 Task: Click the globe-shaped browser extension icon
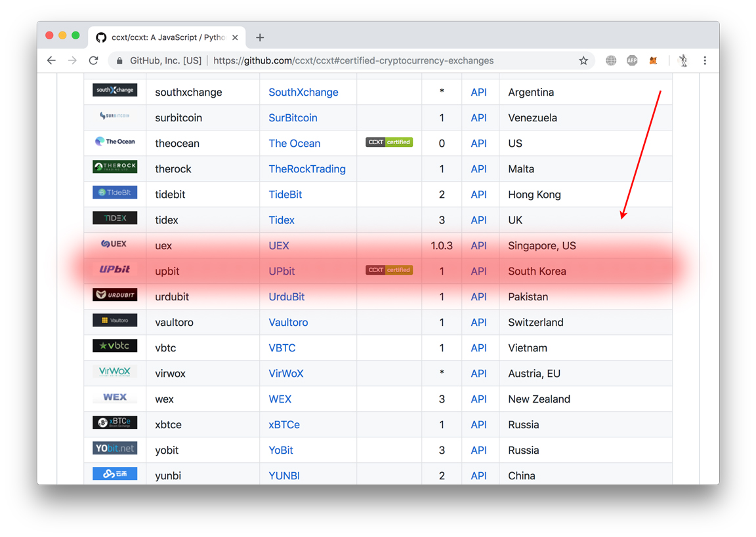610,60
